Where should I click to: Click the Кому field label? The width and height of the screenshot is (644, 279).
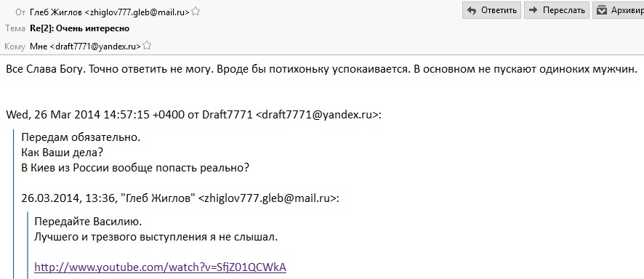point(15,46)
